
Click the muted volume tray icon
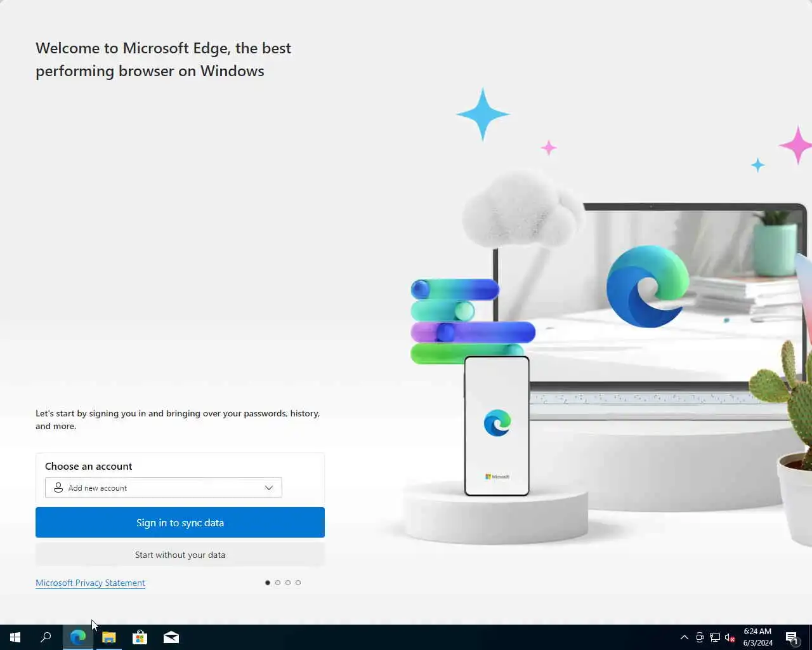pos(730,637)
